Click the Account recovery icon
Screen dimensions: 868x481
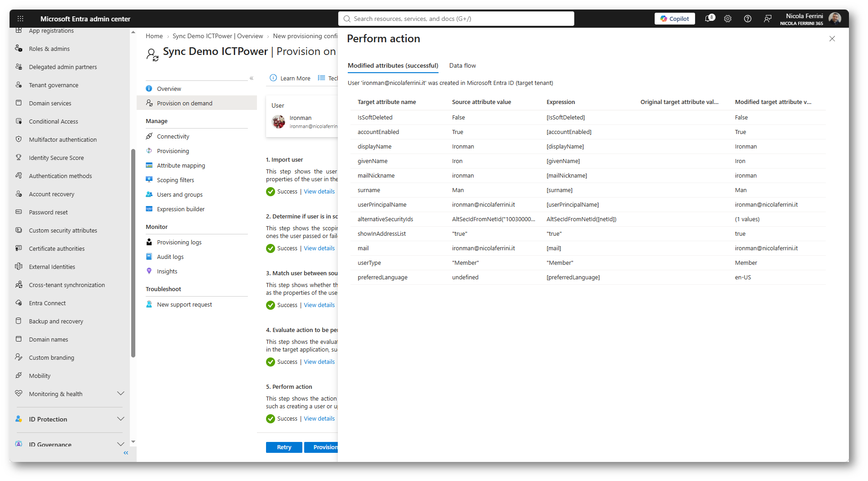19,194
